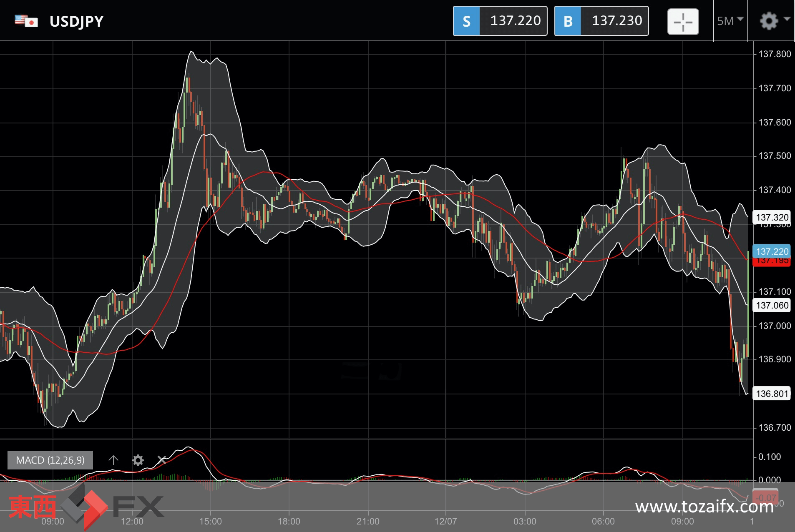Open chart settings gear in top bar
The width and height of the screenshot is (795, 532).
tap(768, 21)
